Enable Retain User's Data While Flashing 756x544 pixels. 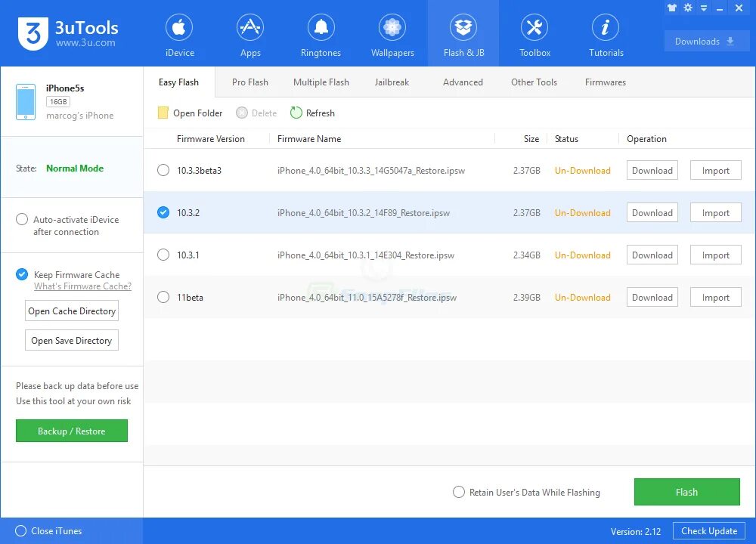[x=459, y=492]
